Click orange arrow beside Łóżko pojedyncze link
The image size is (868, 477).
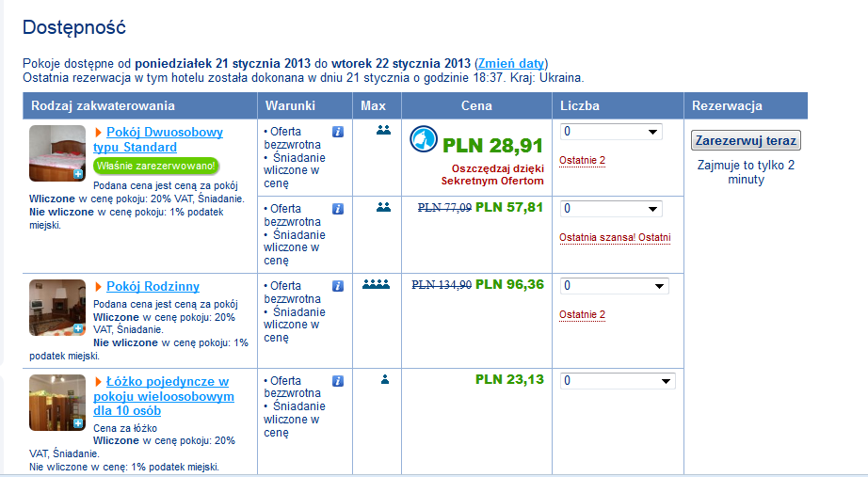[x=99, y=382]
